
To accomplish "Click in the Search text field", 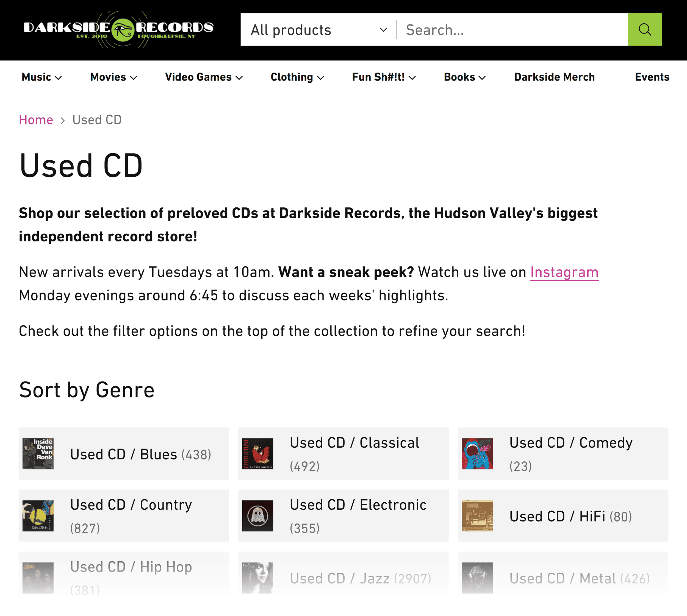I will coord(512,30).
